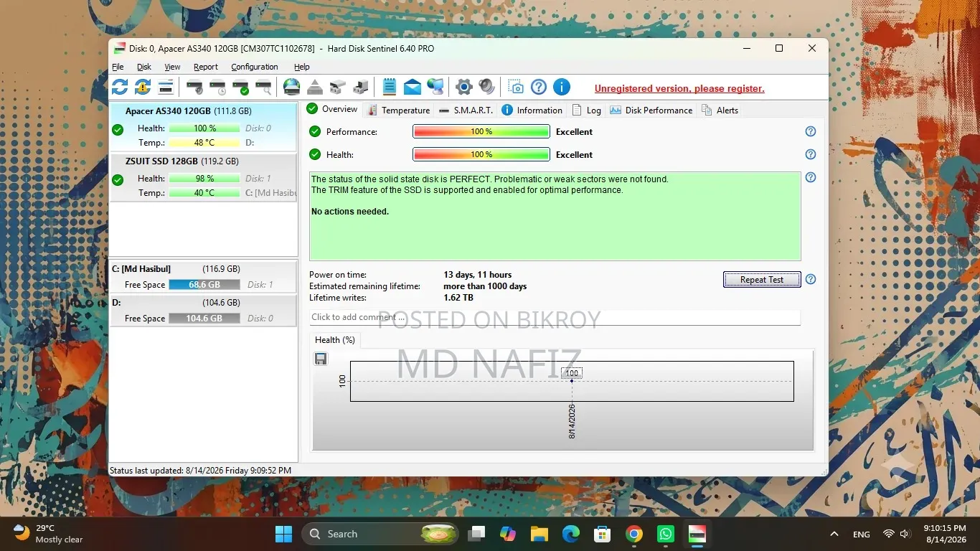The height and width of the screenshot is (551, 980).
Task: Click the Hard Disk Sentinel taskbar icon
Action: [697, 534]
